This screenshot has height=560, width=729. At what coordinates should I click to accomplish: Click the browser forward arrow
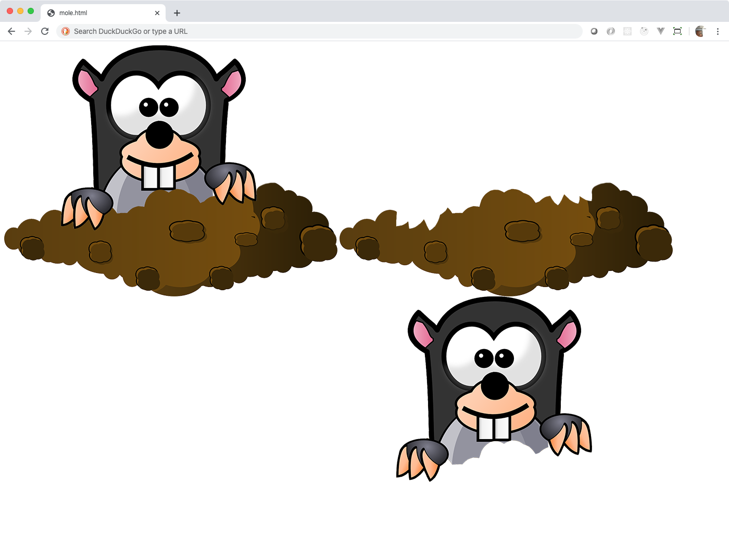point(28,31)
